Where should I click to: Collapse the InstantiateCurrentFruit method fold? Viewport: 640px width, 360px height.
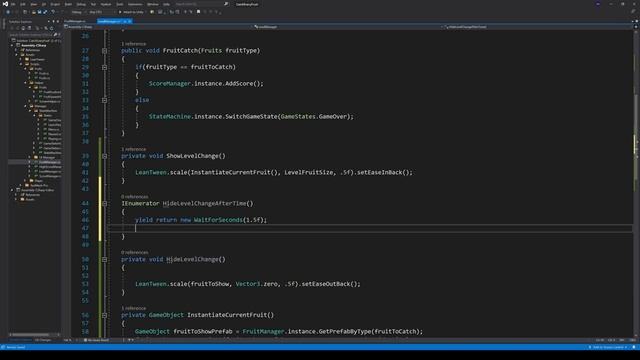coord(104,315)
